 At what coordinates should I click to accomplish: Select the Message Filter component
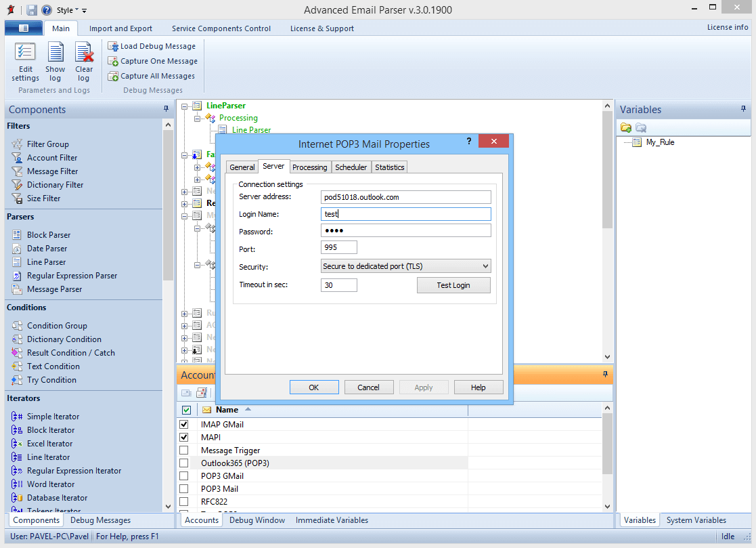pyautogui.click(x=45, y=171)
